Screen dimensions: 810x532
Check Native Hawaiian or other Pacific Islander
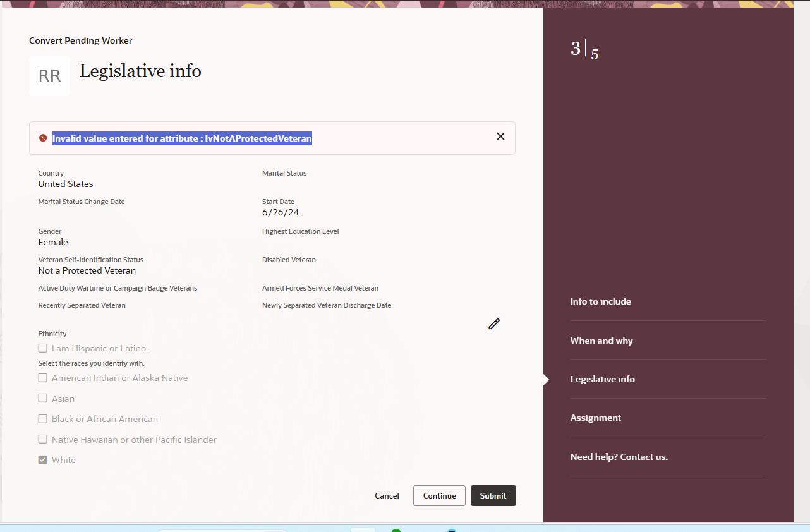point(42,438)
